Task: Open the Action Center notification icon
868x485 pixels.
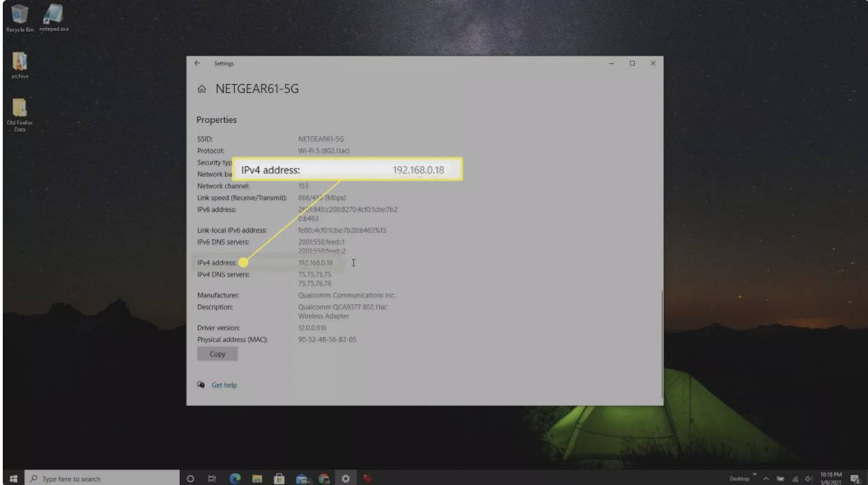Action: coord(856,479)
